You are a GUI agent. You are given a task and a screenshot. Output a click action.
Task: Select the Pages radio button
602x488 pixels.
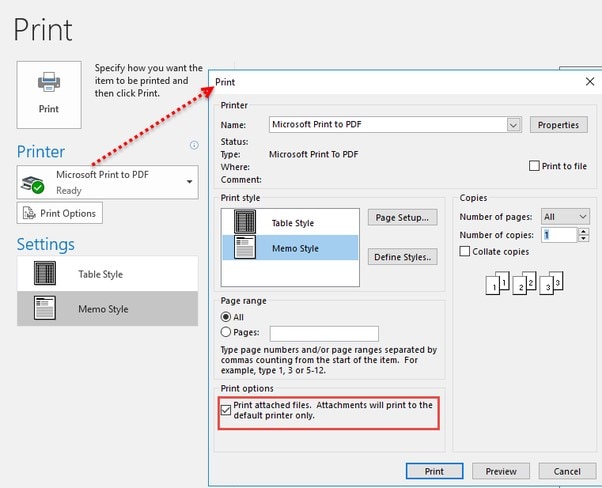tap(226, 332)
